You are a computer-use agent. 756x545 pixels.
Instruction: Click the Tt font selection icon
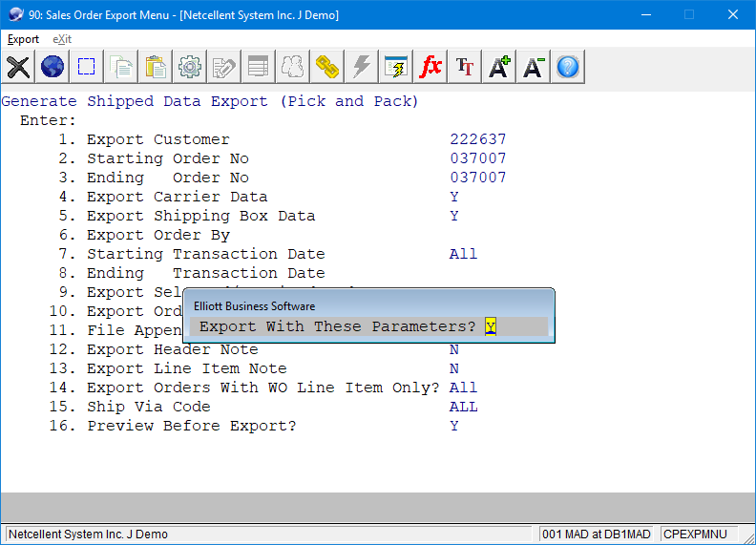(x=465, y=67)
